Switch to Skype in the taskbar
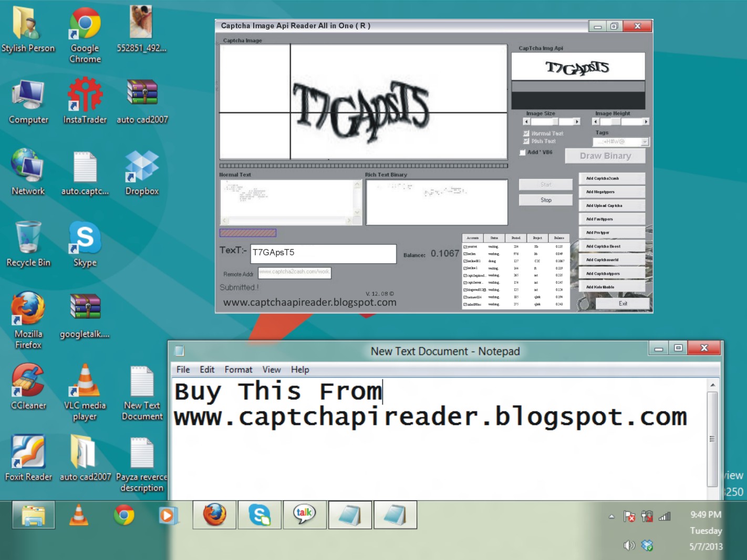The height and width of the screenshot is (560, 747). 260,515
